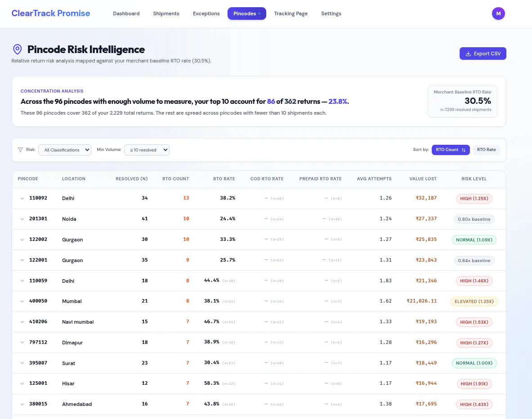532x419 pixels.
Task: Expand the 395007 Surat row
Action: click(22, 363)
